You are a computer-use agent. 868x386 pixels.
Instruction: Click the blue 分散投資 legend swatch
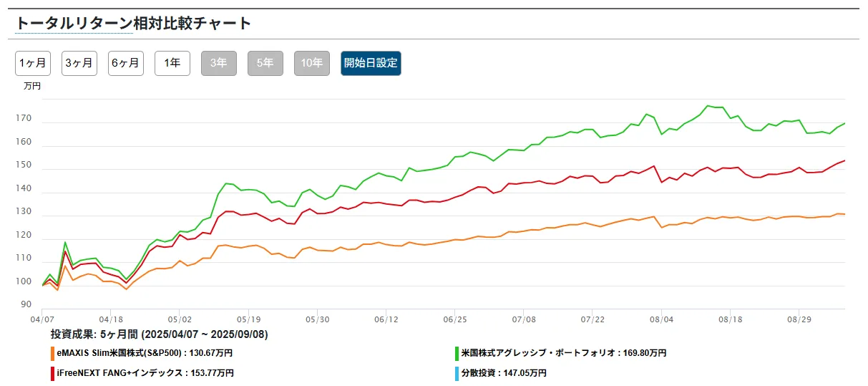[457, 373]
